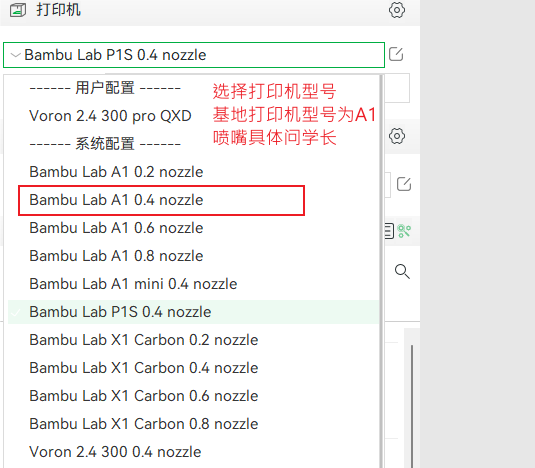Viewport: 535px width, 468px height.
Task: Click the magnifier search icon
Action: coord(402,272)
